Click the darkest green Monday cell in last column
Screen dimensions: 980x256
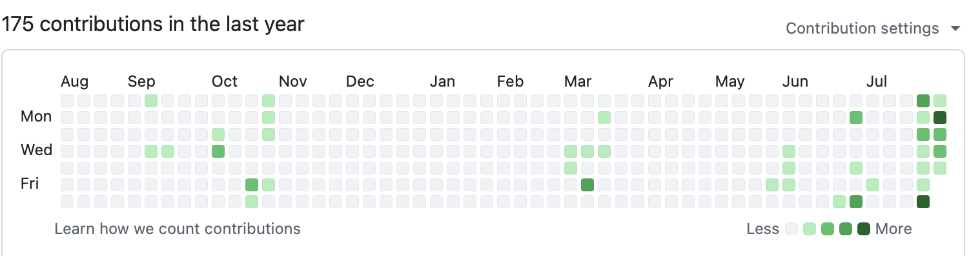point(940,118)
